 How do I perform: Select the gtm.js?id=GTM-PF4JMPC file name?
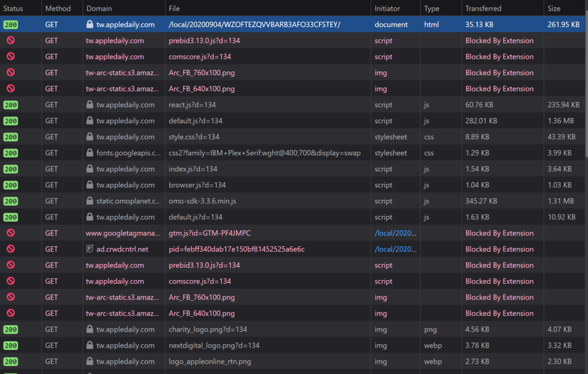coord(209,233)
